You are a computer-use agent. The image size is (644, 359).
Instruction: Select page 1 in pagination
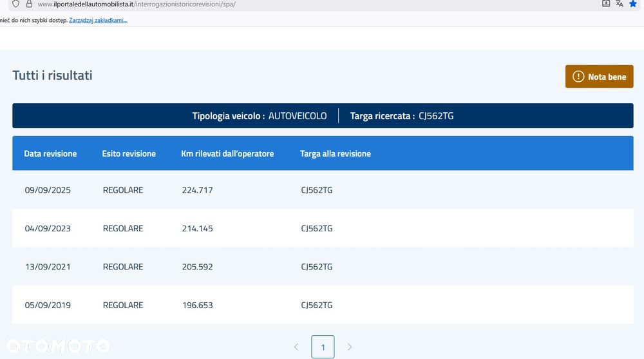[323, 347]
